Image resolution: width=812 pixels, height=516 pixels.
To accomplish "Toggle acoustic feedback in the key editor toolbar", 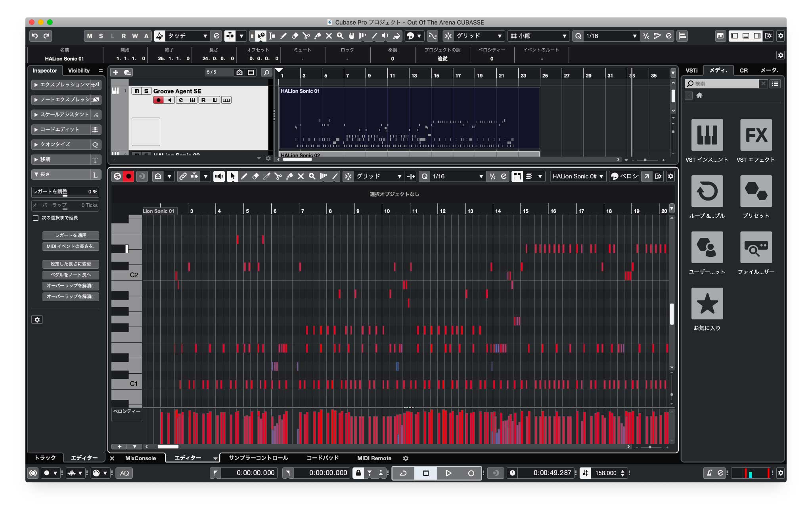I will tap(219, 177).
